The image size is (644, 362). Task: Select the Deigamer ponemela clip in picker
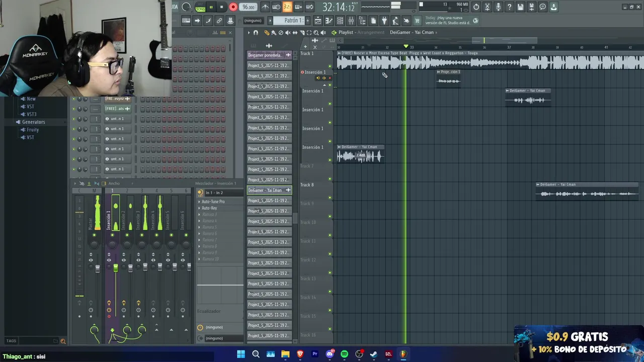click(269, 55)
